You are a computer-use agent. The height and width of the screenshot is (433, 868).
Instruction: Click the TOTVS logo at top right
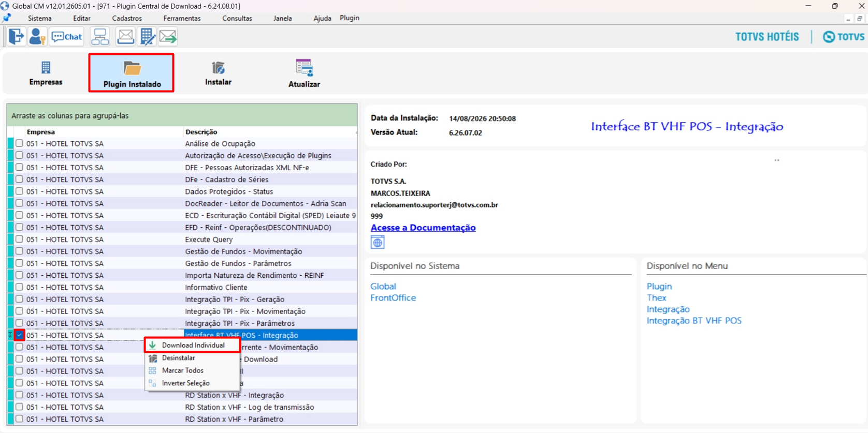(x=844, y=37)
